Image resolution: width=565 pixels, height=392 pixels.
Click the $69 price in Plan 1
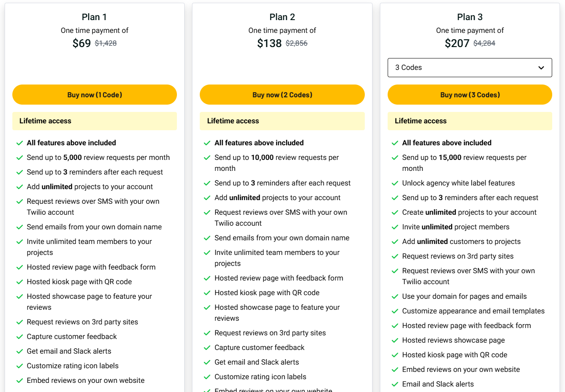(x=82, y=43)
